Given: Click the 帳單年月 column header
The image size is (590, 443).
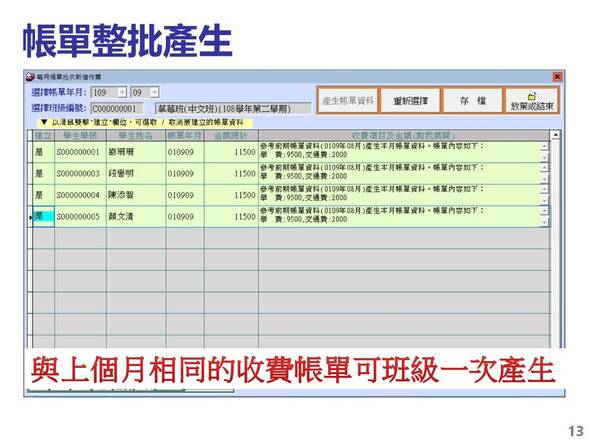Looking at the screenshot, I should pos(185,135).
